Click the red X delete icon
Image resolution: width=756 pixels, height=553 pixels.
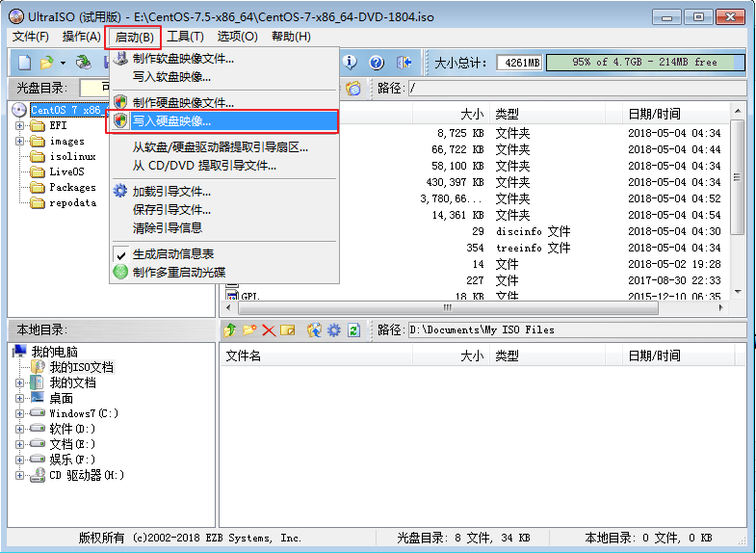point(269,330)
